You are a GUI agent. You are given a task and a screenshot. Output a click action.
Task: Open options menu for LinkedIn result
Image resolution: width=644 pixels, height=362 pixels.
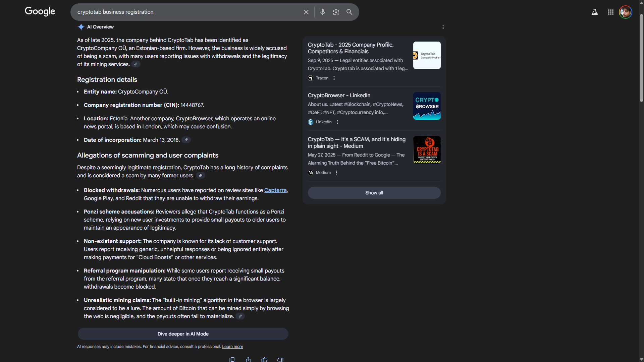click(337, 122)
